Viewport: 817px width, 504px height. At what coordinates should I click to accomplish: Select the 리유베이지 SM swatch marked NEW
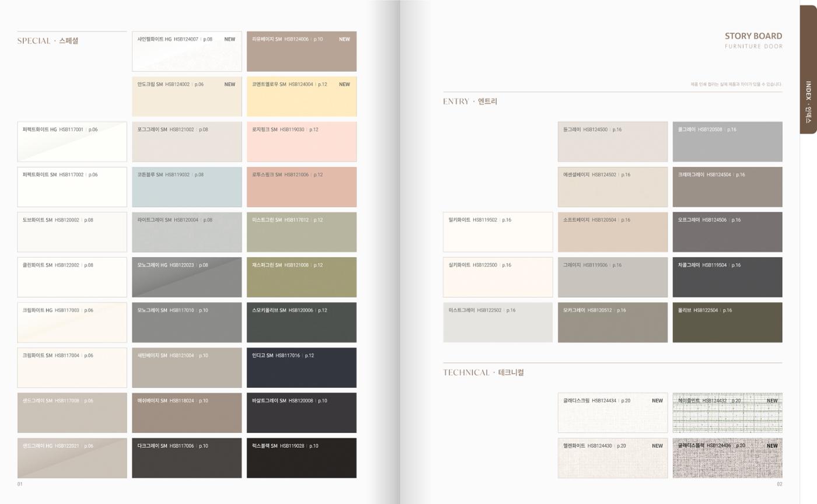(301, 51)
